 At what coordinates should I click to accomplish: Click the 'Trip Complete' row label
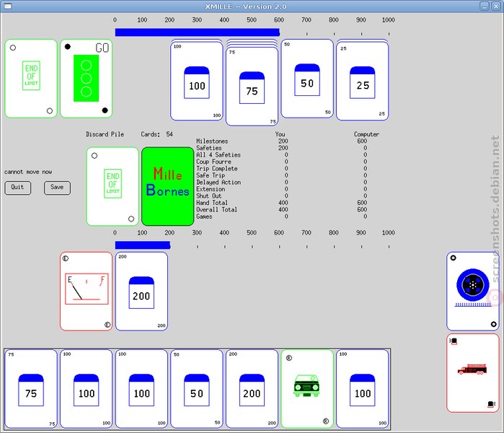pyautogui.click(x=217, y=169)
